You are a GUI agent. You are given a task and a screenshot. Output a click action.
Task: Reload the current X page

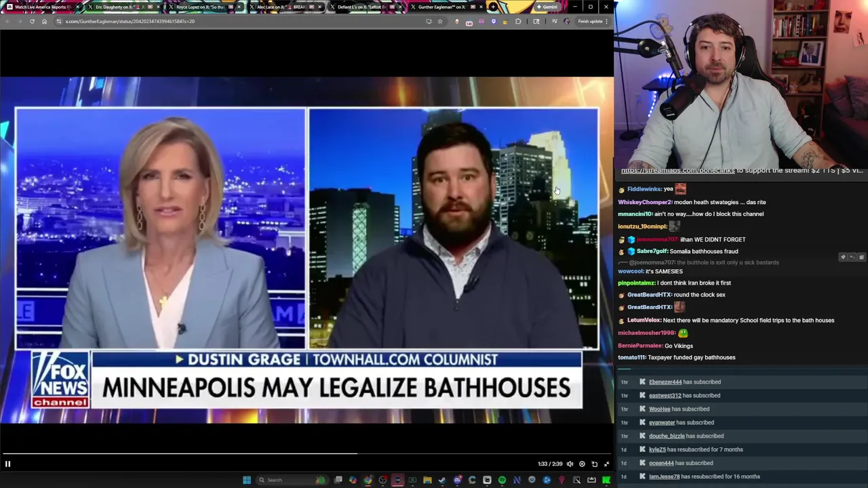coord(32,21)
